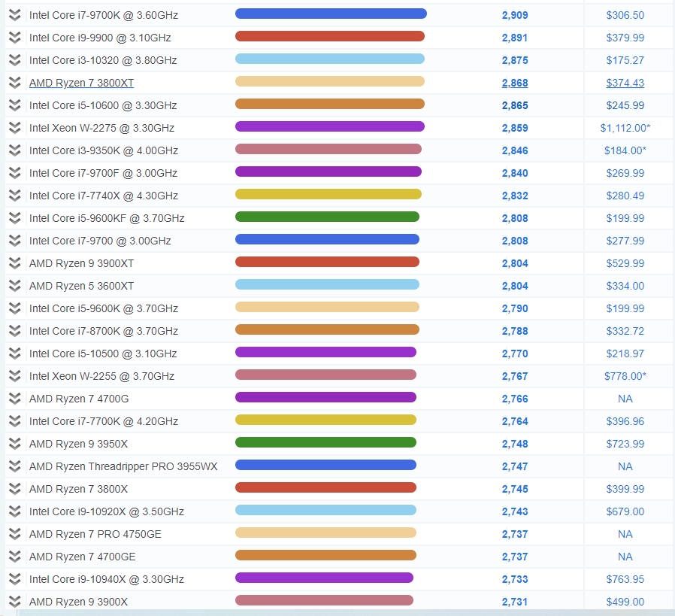Expand the Intel Xeon W-2275 row chevron
675x616 pixels.
(x=14, y=128)
